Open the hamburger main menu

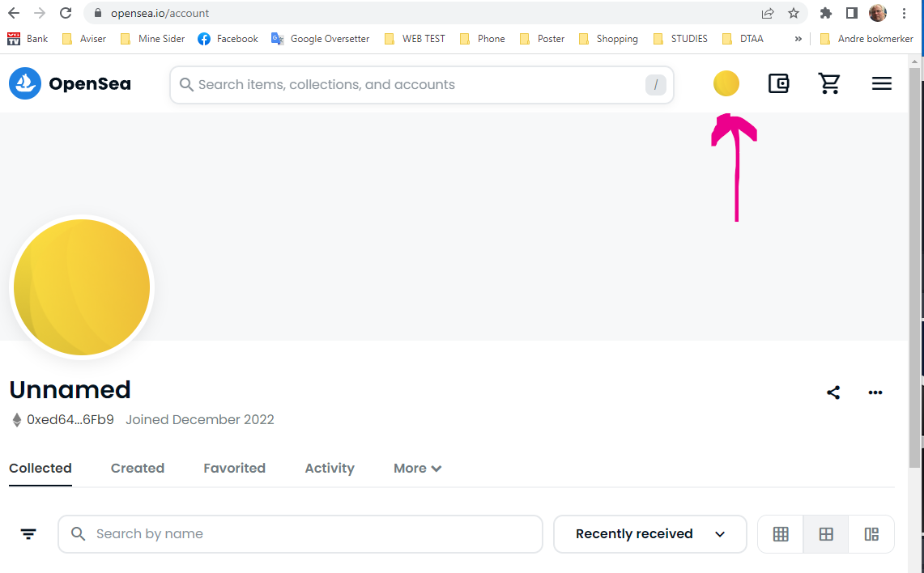pos(882,83)
